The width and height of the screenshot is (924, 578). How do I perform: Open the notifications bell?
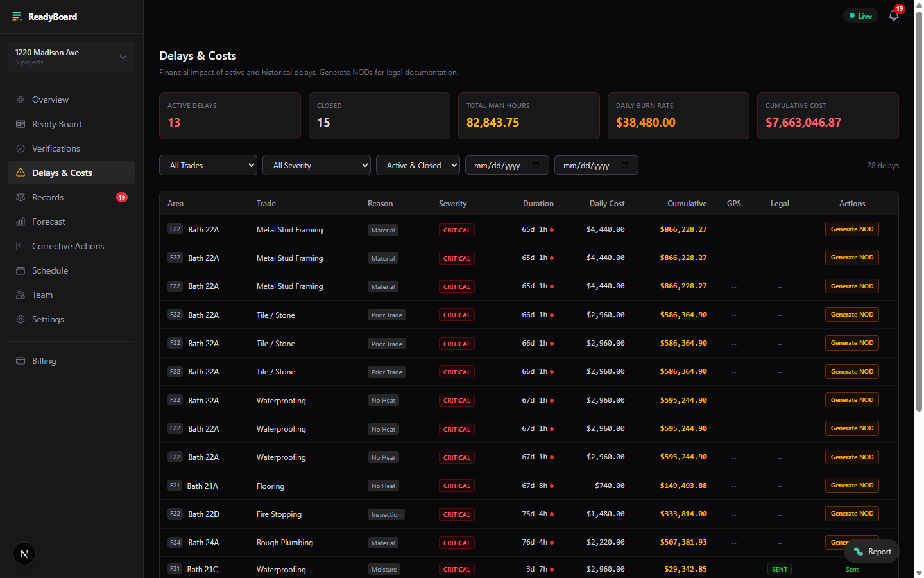click(x=894, y=15)
